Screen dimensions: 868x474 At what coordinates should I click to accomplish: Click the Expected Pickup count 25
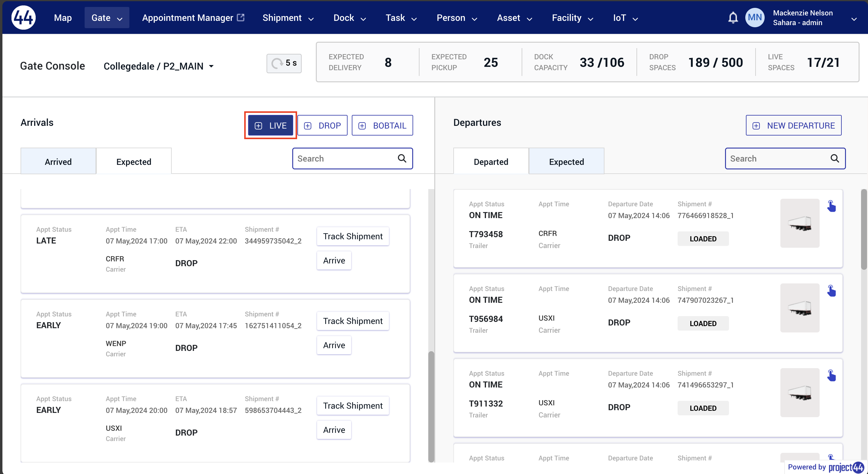[491, 62]
